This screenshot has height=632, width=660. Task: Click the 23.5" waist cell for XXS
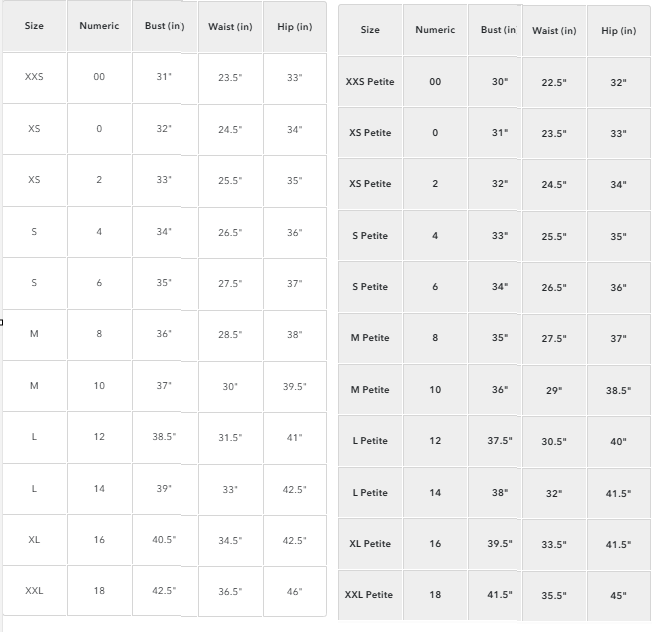point(230,77)
